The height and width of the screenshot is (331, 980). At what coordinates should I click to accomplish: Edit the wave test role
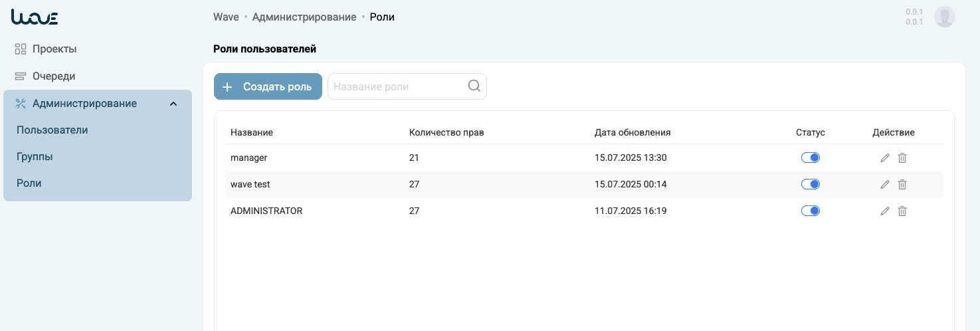[884, 184]
